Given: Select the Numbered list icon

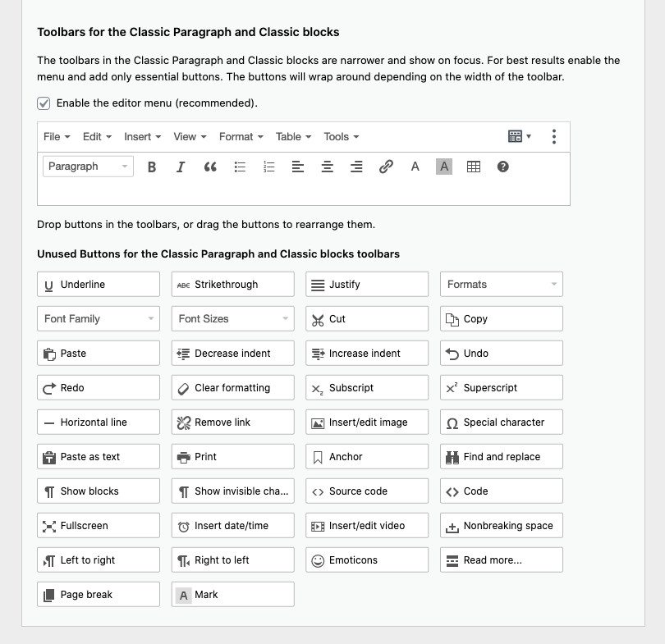Looking at the screenshot, I should point(269,167).
